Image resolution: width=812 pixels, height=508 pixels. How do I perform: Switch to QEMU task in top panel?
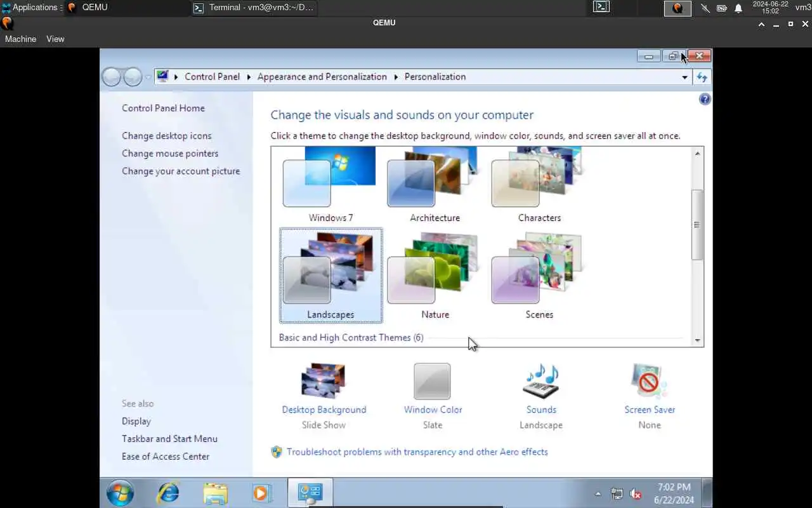[127, 8]
